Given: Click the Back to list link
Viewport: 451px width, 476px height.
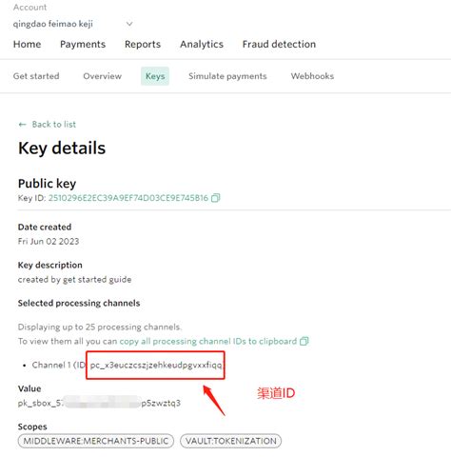Looking at the screenshot, I should click(x=54, y=125).
